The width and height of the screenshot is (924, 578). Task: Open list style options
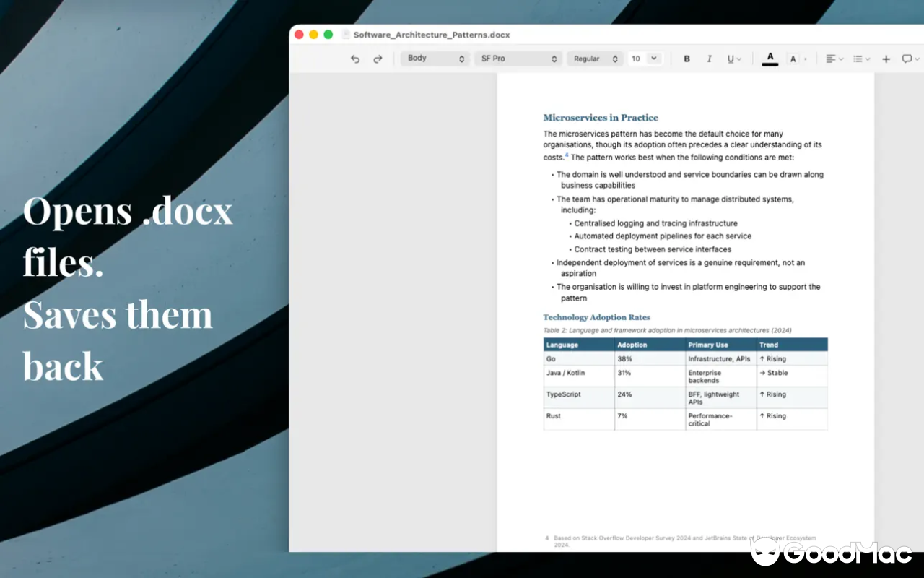(x=861, y=59)
